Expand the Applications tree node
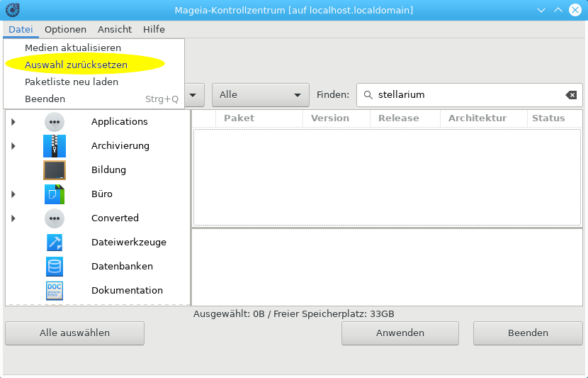The width and height of the screenshot is (588, 378). click(x=13, y=122)
